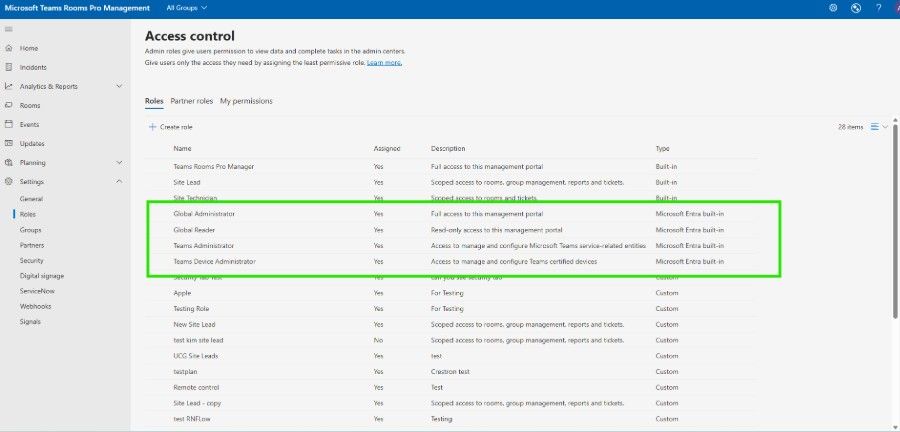Click the Crestron test description cell

click(x=450, y=372)
